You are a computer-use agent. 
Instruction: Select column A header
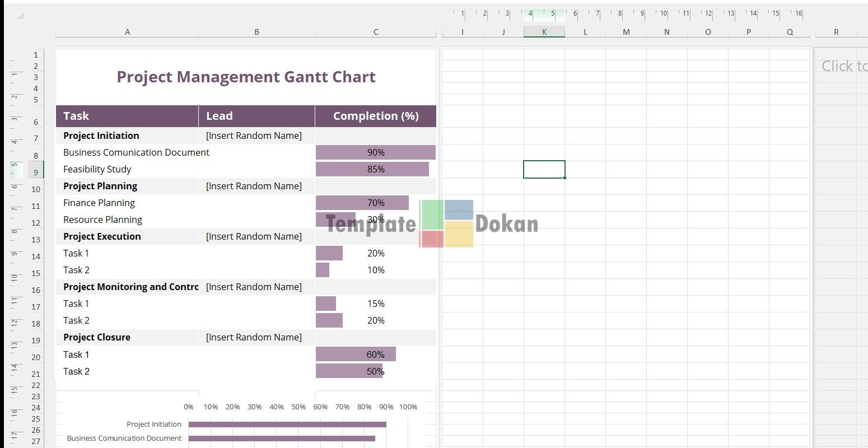tap(127, 32)
